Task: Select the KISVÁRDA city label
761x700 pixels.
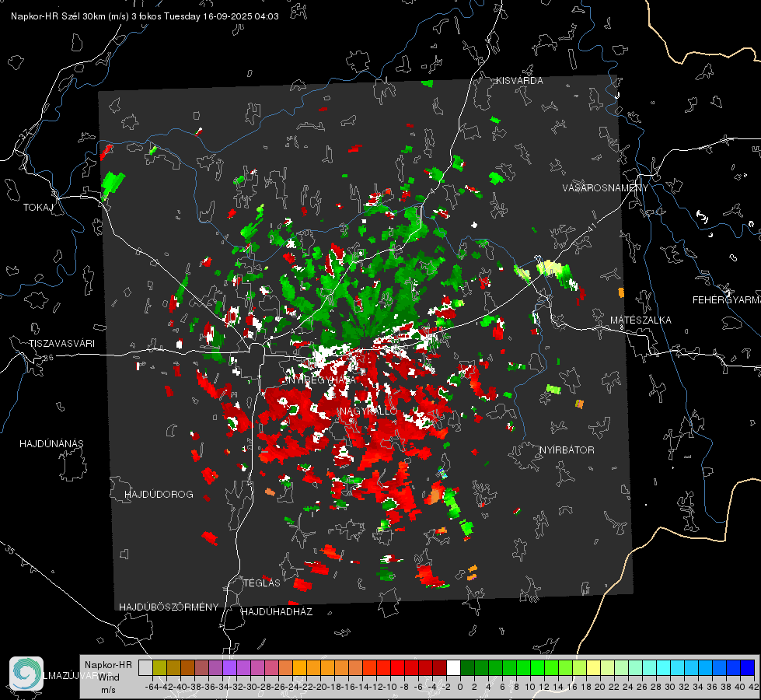Action: [519, 81]
